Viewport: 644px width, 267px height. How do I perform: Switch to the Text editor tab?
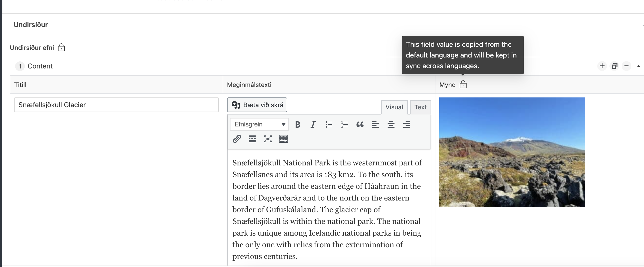point(420,107)
